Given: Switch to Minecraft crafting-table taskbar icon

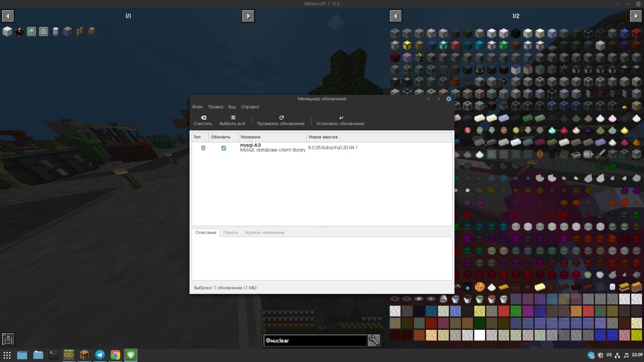Looking at the screenshot, I should click(x=85, y=355).
